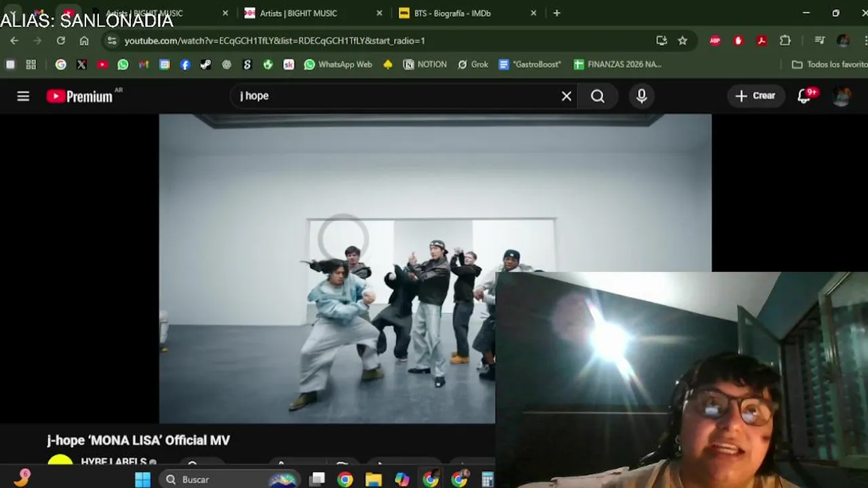Click the install app icon in address bar
The width and height of the screenshot is (868, 488).
tap(662, 41)
